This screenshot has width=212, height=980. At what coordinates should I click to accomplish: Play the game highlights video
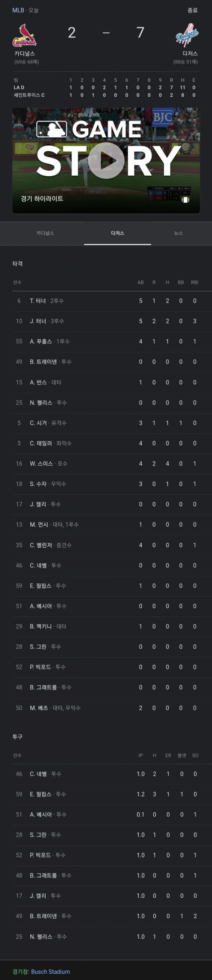[x=106, y=160]
